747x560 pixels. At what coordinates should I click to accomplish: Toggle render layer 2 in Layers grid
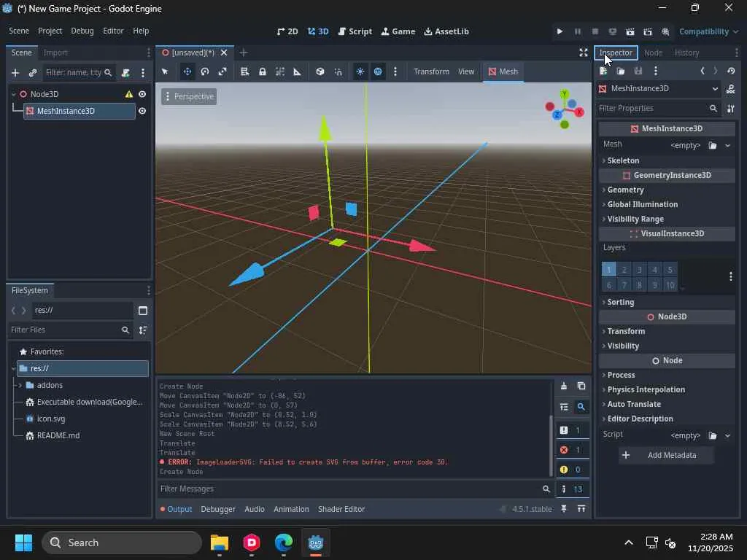pos(624,270)
